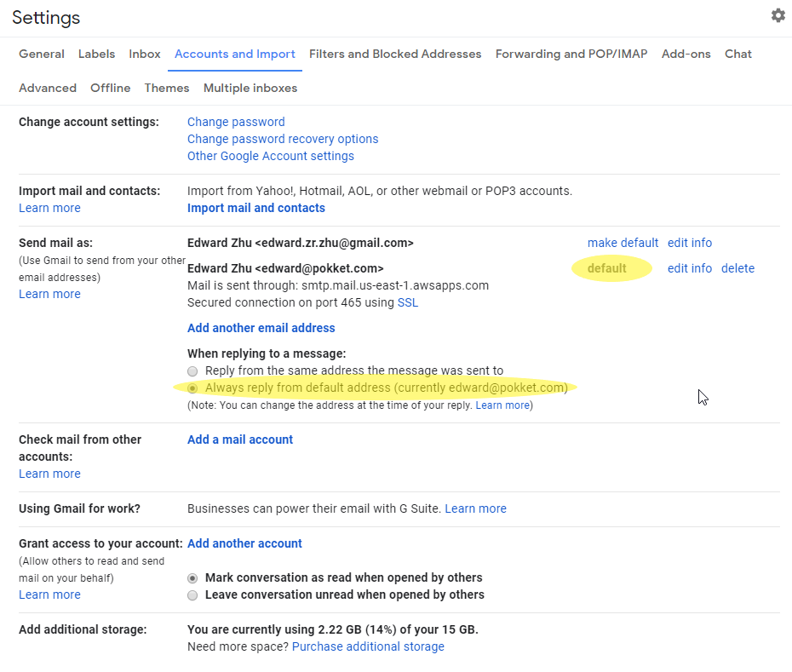Switch to the General tab

pos(42,54)
